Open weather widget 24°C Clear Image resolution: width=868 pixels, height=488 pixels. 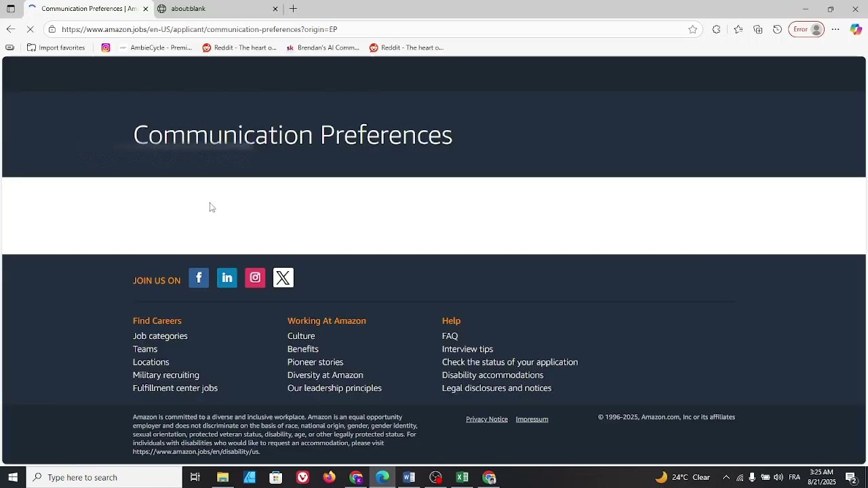(683, 477)
